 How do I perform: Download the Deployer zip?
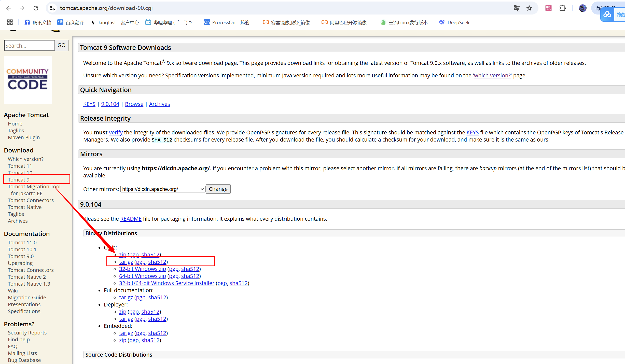coord(123,312)
